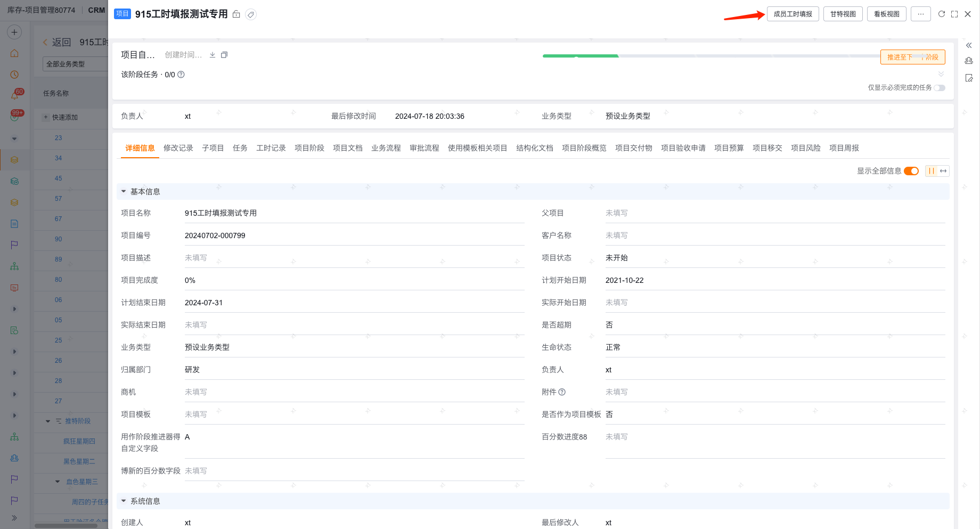Expand the 推特阶段 group in task list
980x529 pixels.
tap(47, 421)
